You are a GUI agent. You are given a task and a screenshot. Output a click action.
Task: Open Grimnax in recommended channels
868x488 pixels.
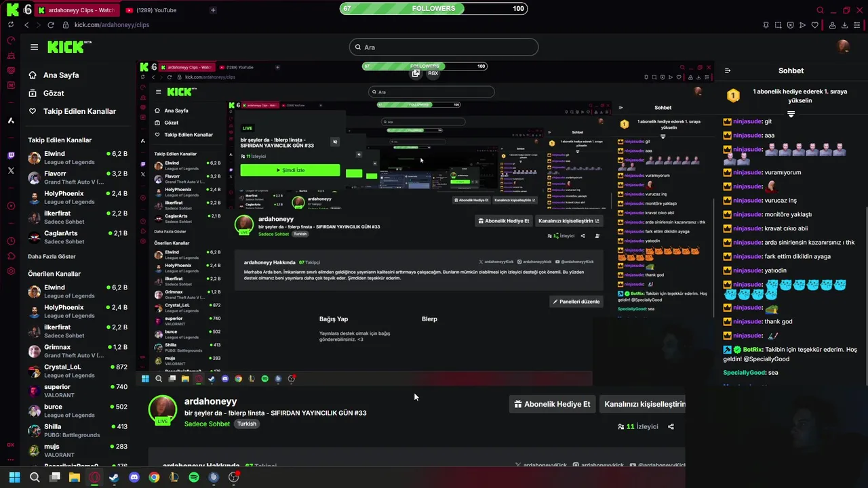[77, 351]
